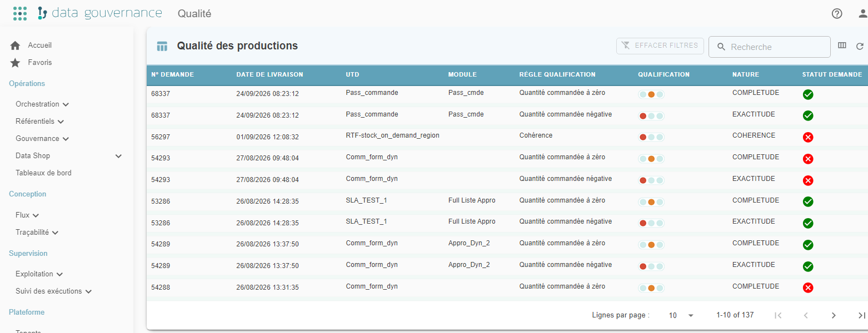Click green check for 54289 Quantité commandée à zéro
Image resolution: width=868 pixels, height=333 pixels.
[x=808, y=245]
